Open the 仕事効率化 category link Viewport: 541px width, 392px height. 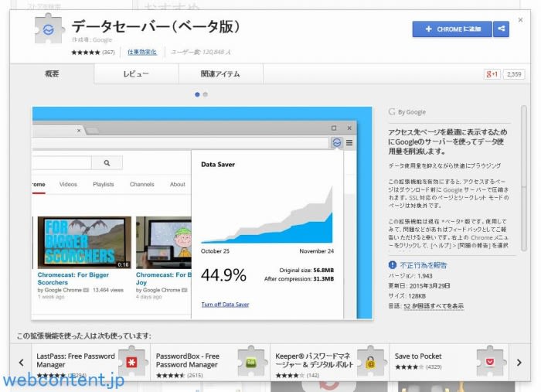[x=142, y=52]
